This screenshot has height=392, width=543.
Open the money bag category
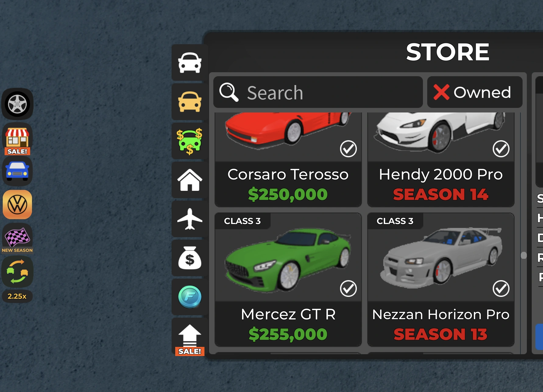[190, 258]
